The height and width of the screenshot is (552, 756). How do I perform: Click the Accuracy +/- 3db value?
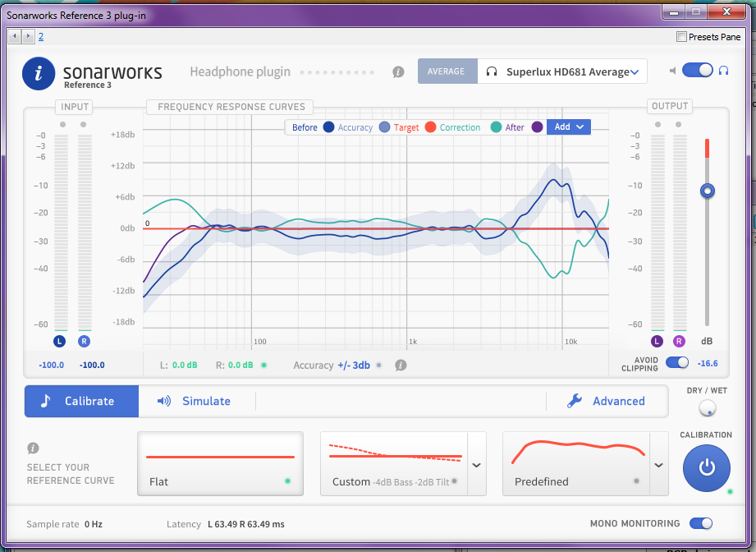click(x=354, y=366)
